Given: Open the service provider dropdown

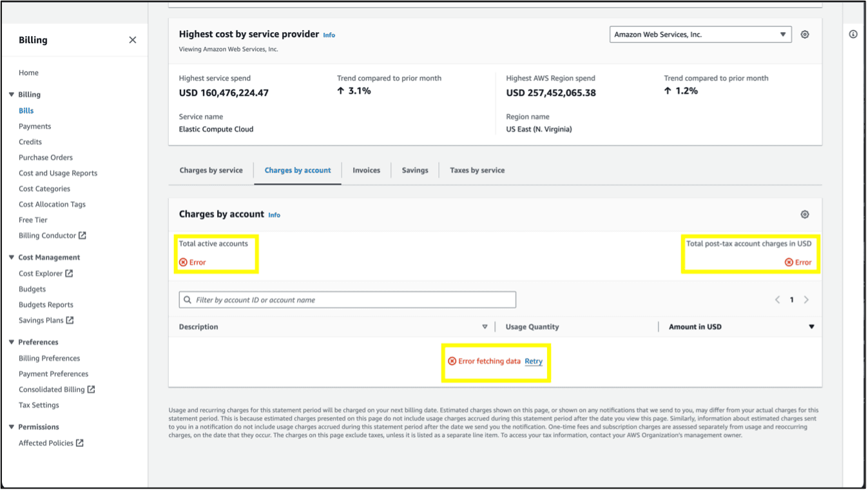Looking at the screenshot, I should pos(700,35).
